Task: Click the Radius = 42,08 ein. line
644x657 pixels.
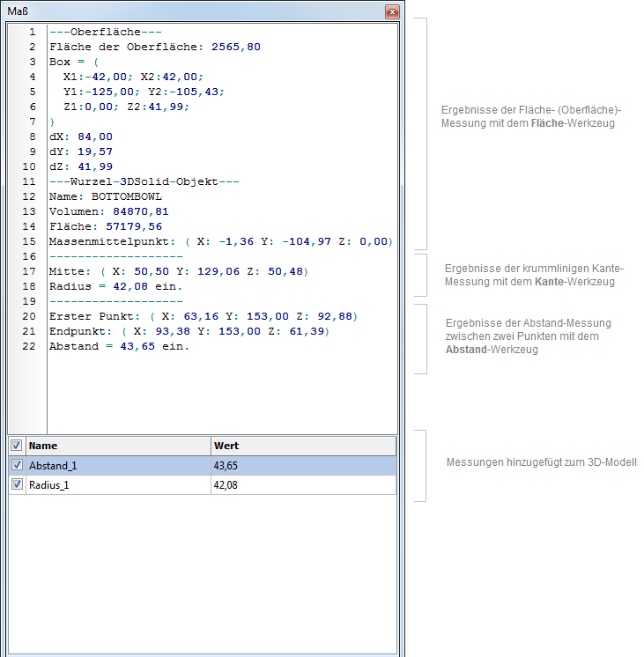Action: pyautogui.click(x=115, y=286)
